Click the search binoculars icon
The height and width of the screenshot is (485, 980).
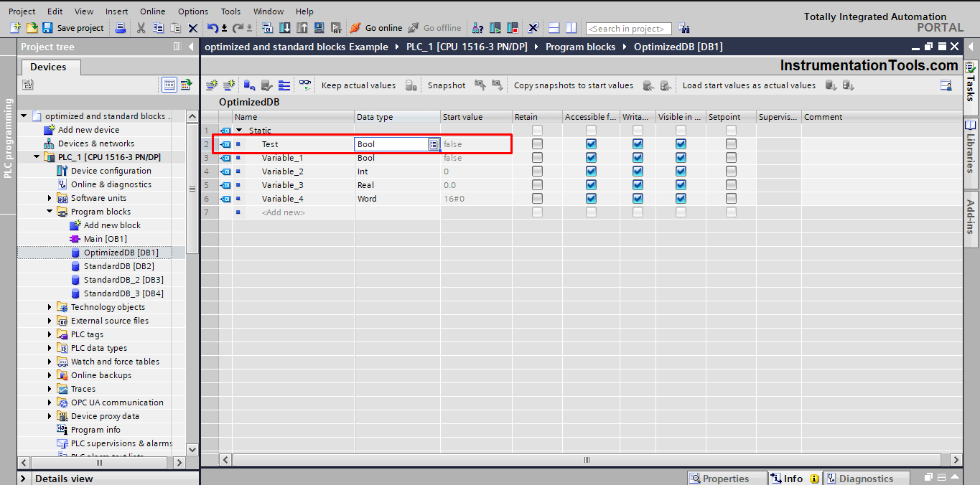coord(684,28)
